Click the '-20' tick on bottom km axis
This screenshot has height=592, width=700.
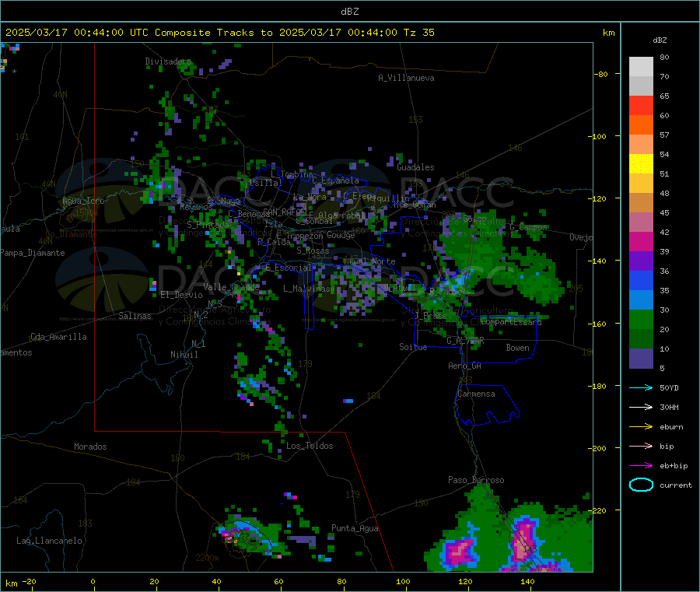click(x=29, y=581)
